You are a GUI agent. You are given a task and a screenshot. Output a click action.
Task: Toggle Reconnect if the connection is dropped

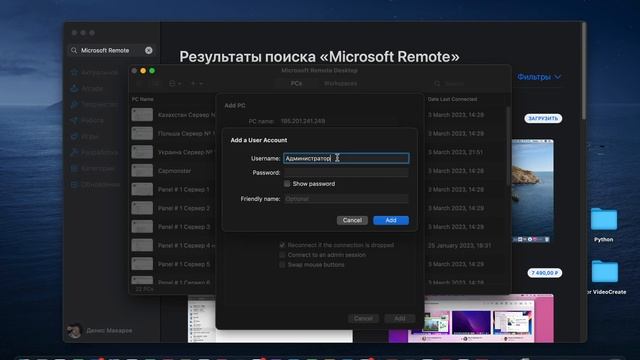[x=282, y=245]
